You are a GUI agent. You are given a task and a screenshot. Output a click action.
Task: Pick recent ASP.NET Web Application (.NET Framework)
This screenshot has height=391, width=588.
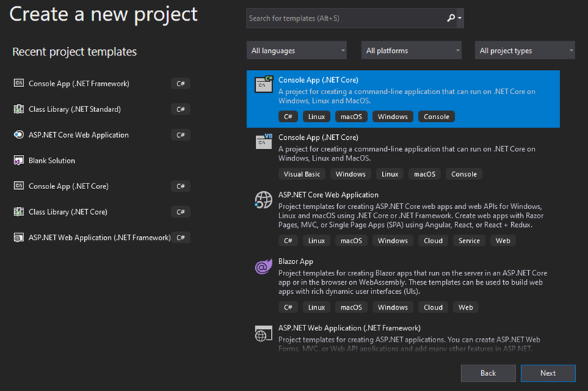(99, 238)
